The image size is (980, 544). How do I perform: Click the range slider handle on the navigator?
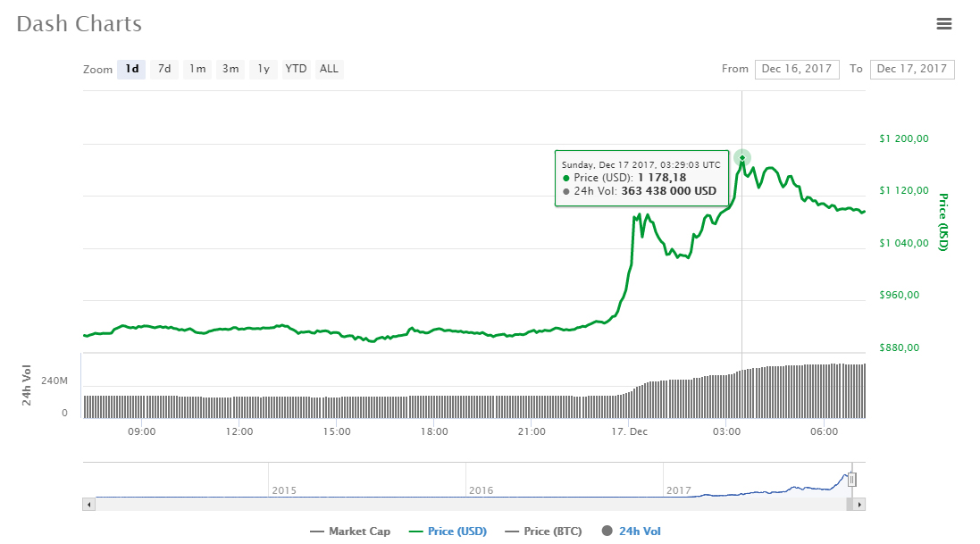(x=852, y=480)
